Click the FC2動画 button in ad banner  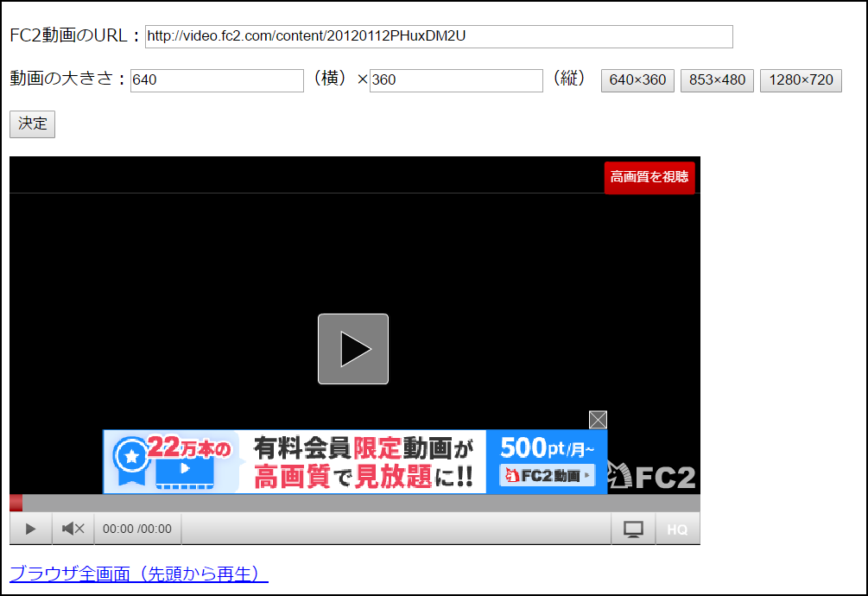tap(547, 475)
